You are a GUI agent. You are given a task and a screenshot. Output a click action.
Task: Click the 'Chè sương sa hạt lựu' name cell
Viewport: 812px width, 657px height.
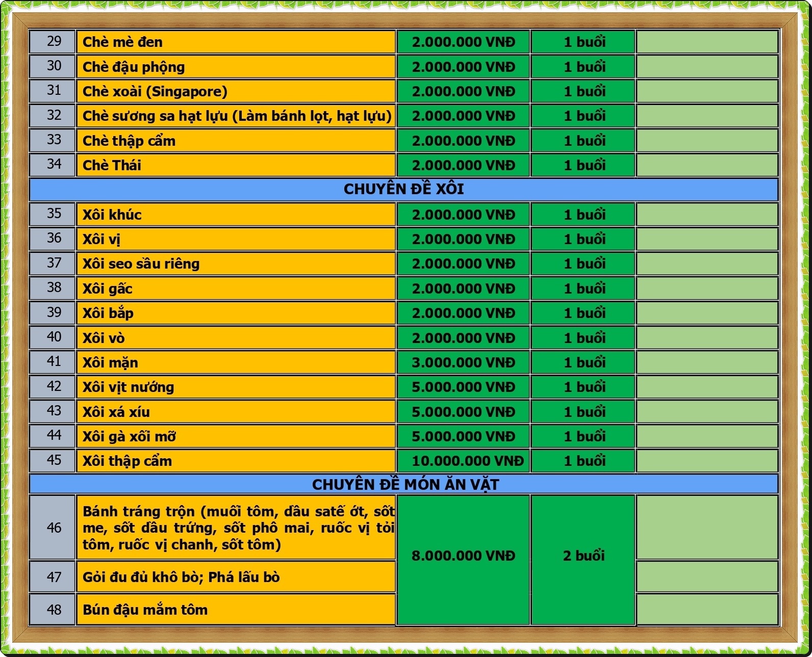click(x=235, y=116)
